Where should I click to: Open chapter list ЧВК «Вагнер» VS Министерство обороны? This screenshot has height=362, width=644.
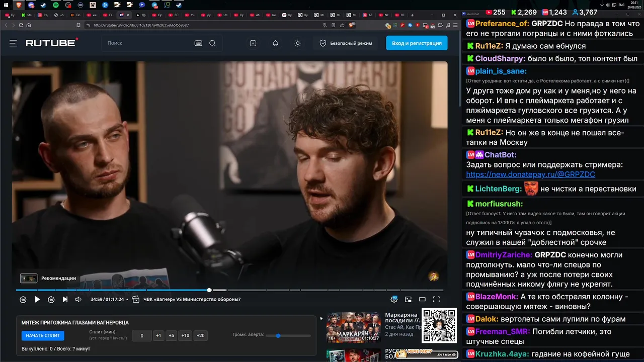187,299
